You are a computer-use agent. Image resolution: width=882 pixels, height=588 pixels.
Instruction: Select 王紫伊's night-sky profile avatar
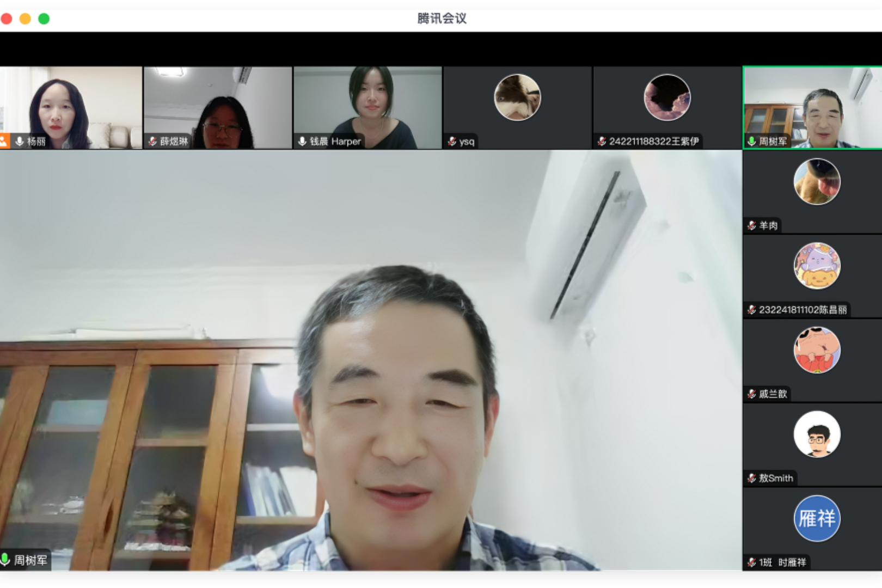click(667, 97)
